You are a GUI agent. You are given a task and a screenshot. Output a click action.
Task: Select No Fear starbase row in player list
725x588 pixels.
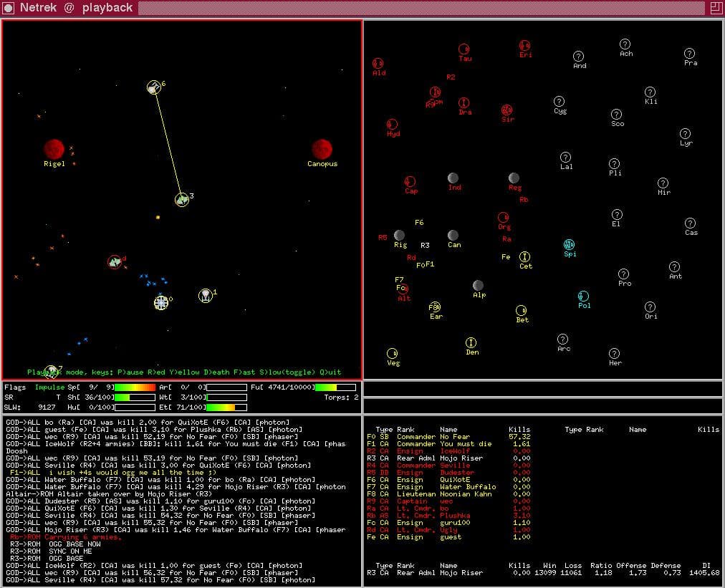click(448, 437)
